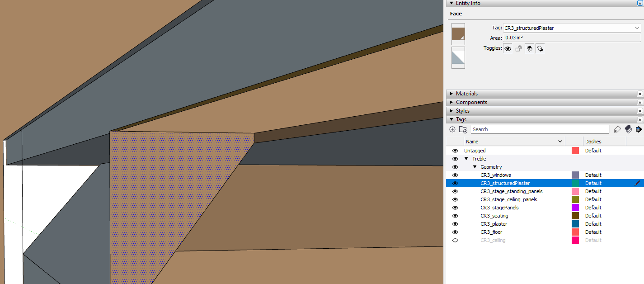The height and width of the screenshot is (284, 644).
Task: Hide the Treble tag folder
Action: point(455,159)
